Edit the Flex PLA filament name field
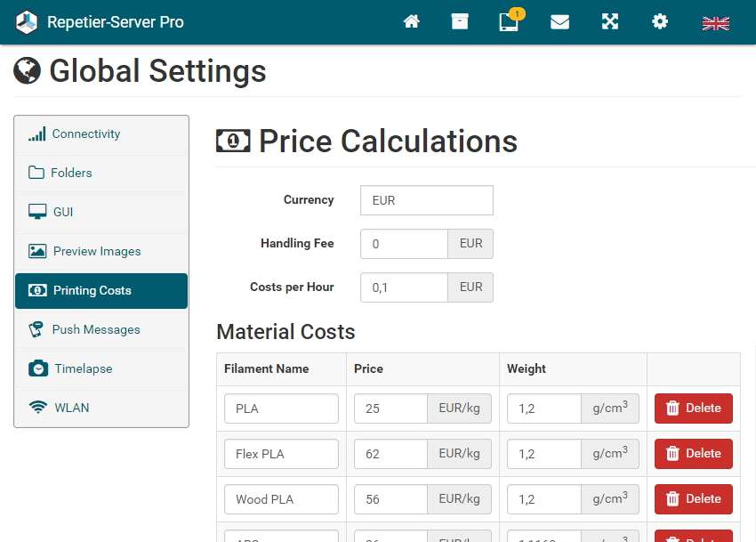 [x=281, y=454]
